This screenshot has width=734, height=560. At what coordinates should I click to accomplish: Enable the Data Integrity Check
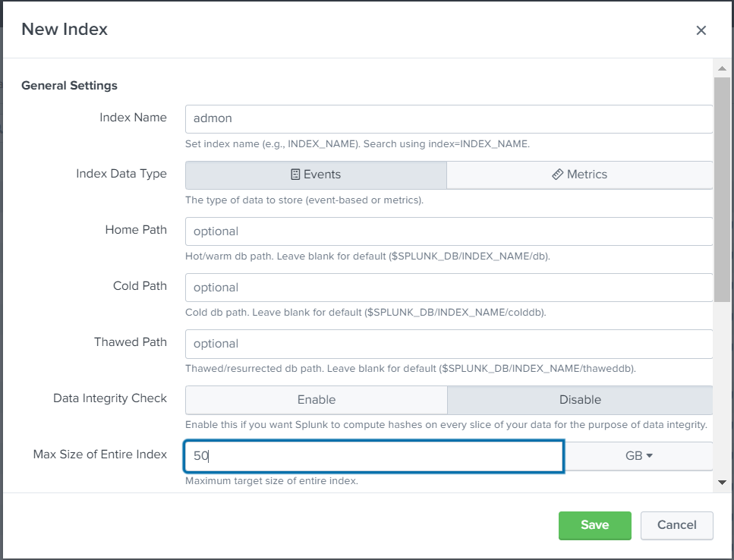(x=316, y=400)
